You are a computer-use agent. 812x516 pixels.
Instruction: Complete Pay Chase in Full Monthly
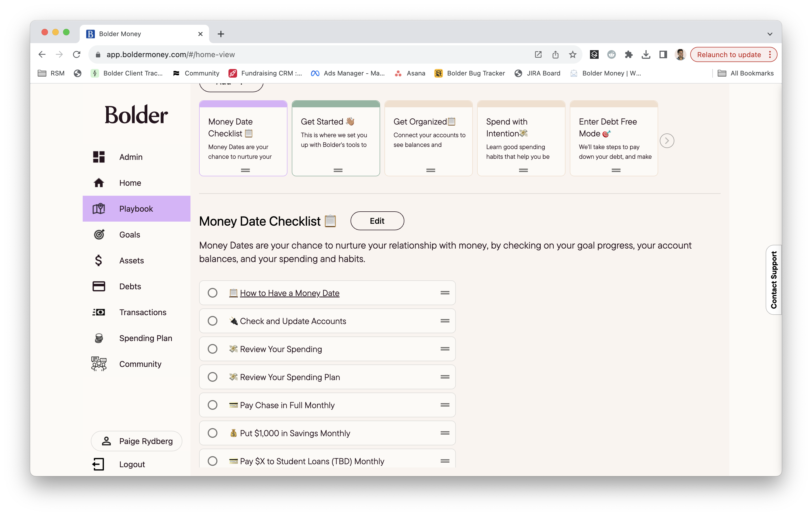[213, 405]
